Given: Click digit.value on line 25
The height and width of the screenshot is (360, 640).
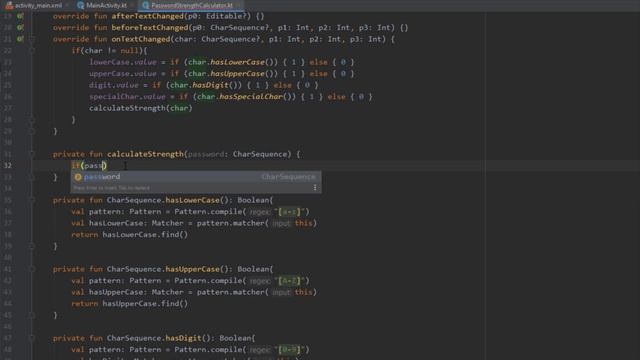Looking at the screenshot, I should click(114, 85).
